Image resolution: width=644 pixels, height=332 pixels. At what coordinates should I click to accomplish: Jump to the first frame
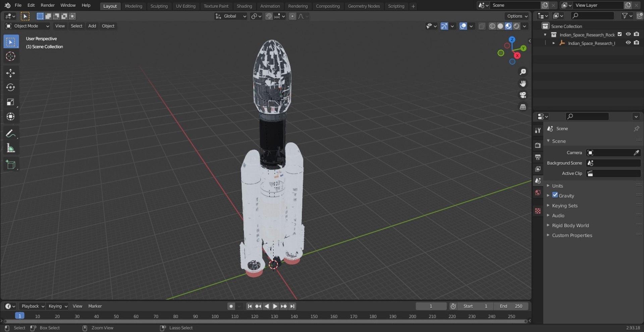[x=250, y=306]
